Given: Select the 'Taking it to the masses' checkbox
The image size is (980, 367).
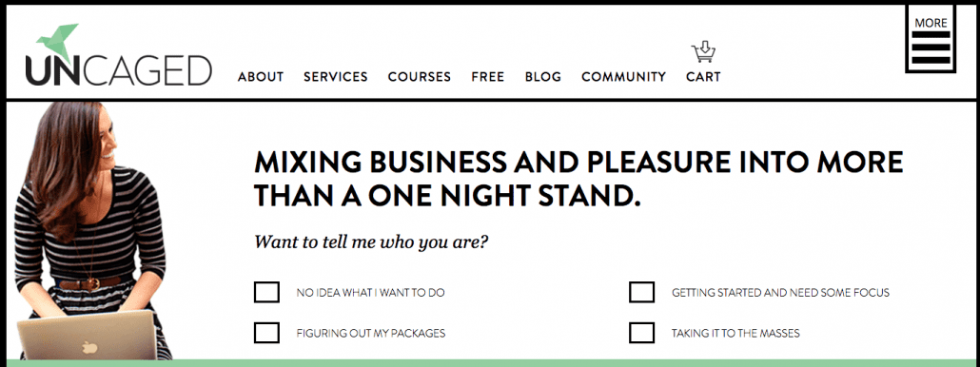Looking at the screenshot, I should [x=642, y=333].
